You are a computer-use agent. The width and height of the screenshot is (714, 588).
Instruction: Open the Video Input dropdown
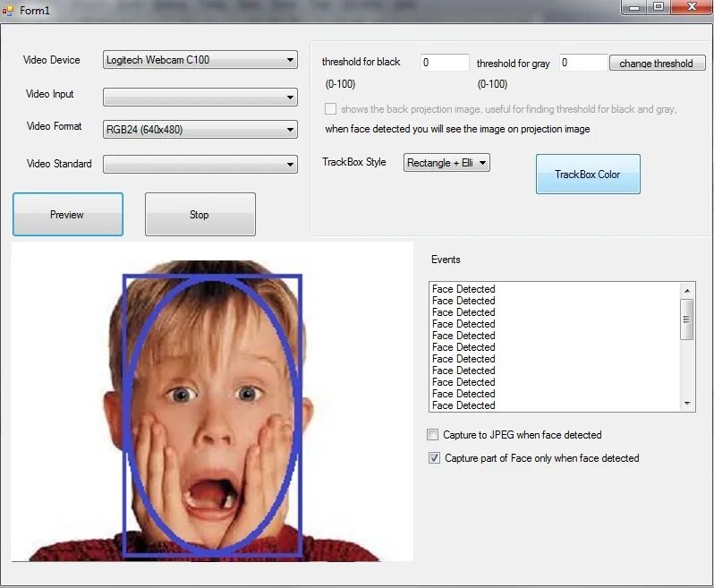click(x=200, y=97)
